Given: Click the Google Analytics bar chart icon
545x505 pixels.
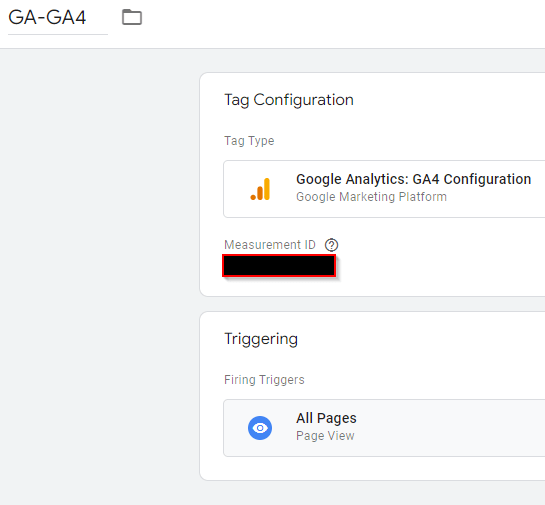Looking at the screenshot, I should pyautogui.click(x=260, y=189).
